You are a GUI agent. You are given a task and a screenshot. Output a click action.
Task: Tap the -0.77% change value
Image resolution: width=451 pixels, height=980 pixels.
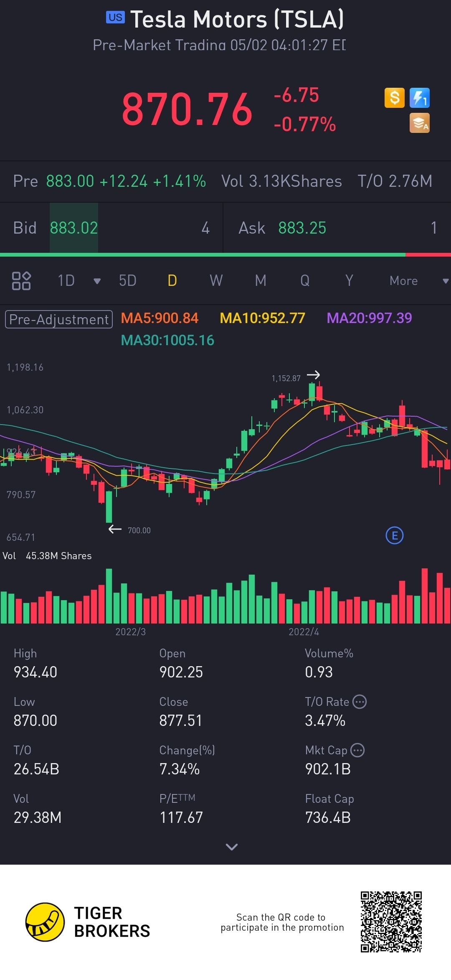pos(304,124)
